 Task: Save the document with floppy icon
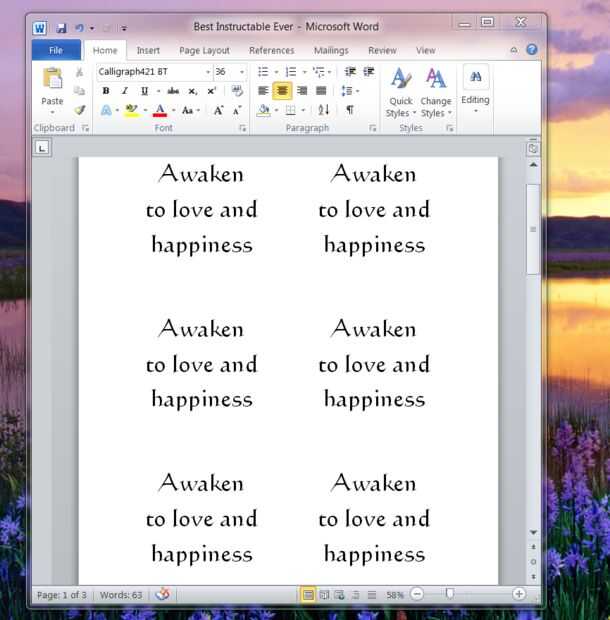tap(61, 28)
